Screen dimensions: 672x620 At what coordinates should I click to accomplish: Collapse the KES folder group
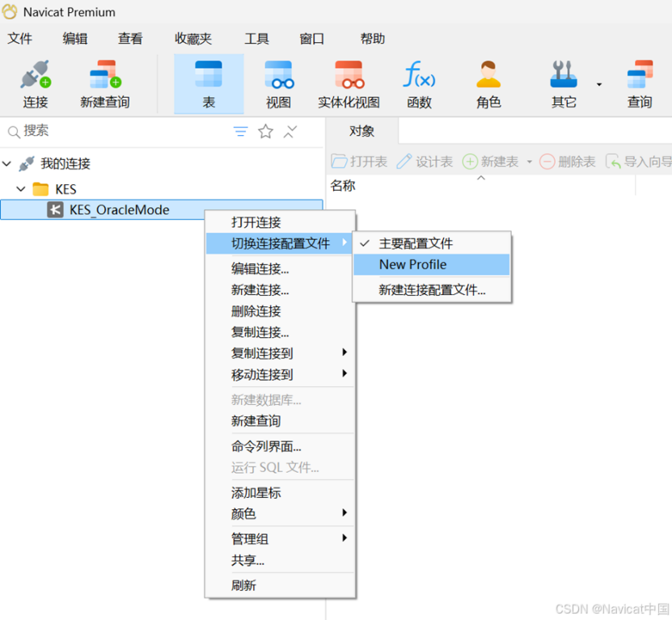[22, 189]
